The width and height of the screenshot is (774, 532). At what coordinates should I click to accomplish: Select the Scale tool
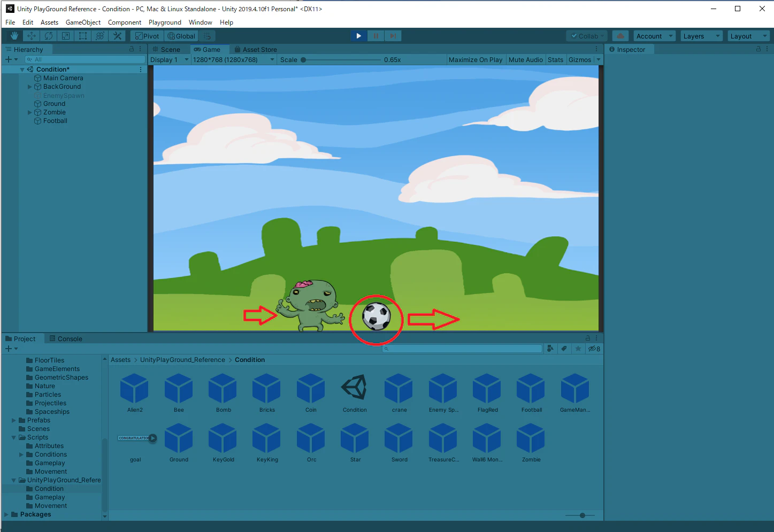tap(66, 36)
